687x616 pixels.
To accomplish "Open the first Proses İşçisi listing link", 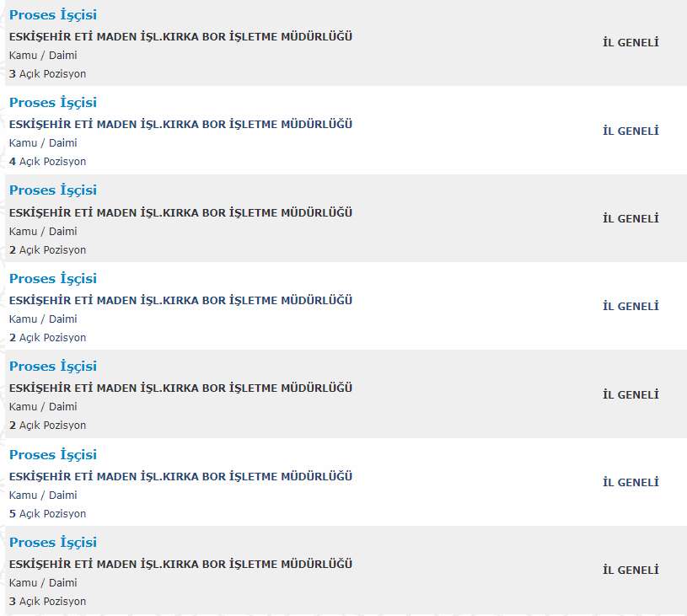I will pyautogui.click(x=52, y=15).
